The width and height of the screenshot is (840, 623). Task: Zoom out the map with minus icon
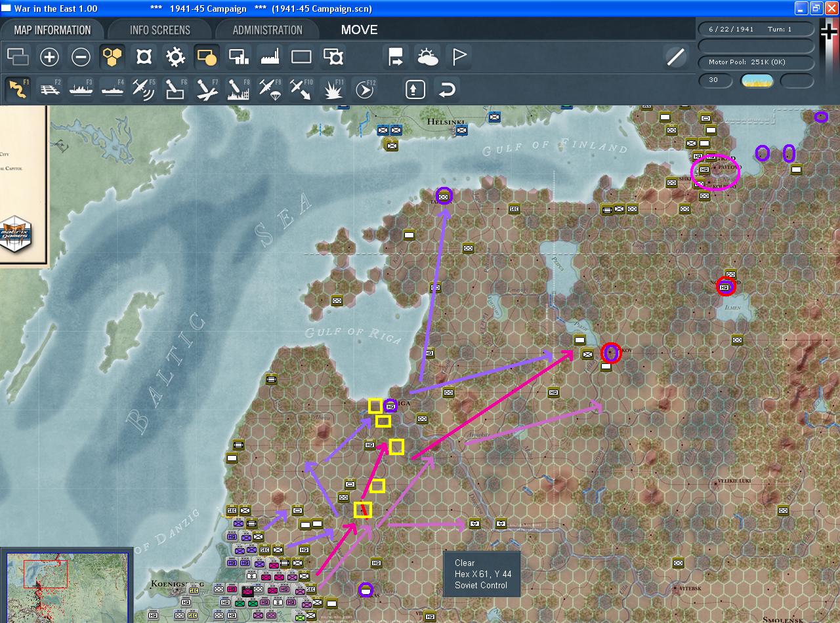point(81,57)
